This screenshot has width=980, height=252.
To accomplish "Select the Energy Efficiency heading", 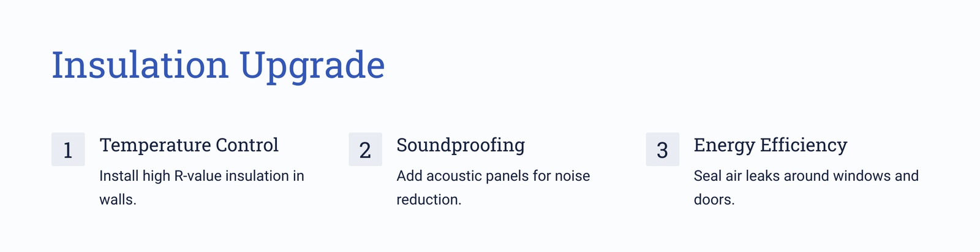I will pyautogui.click(x=770, y=145).
